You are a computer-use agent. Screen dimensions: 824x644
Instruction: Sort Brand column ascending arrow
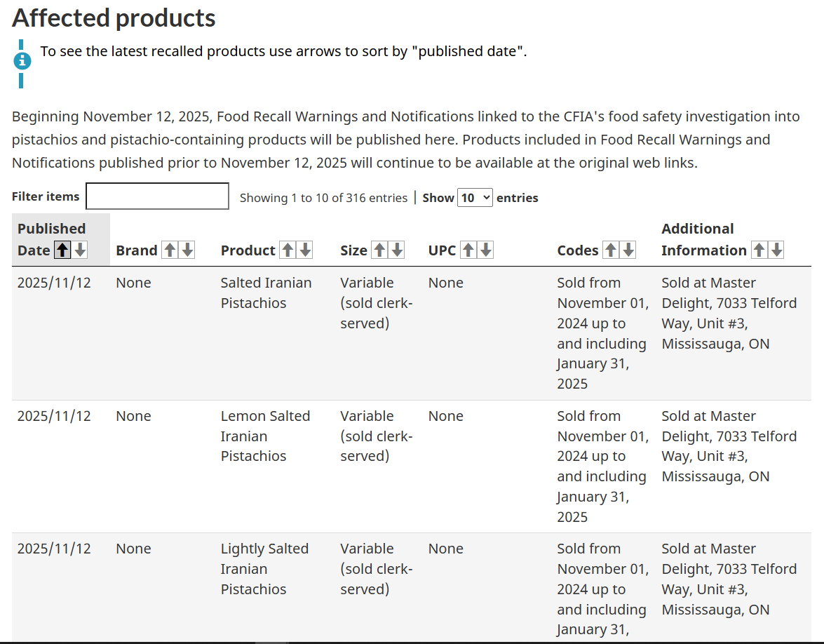pos(170,250)
